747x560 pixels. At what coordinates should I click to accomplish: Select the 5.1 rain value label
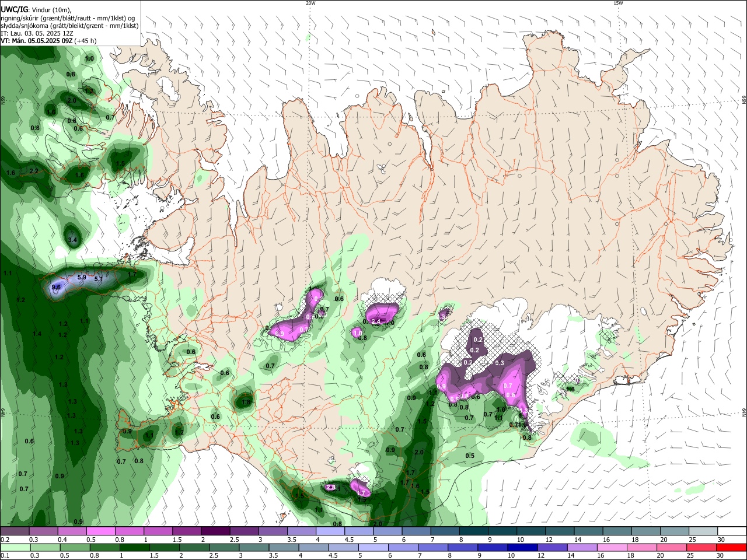[99, 279]
